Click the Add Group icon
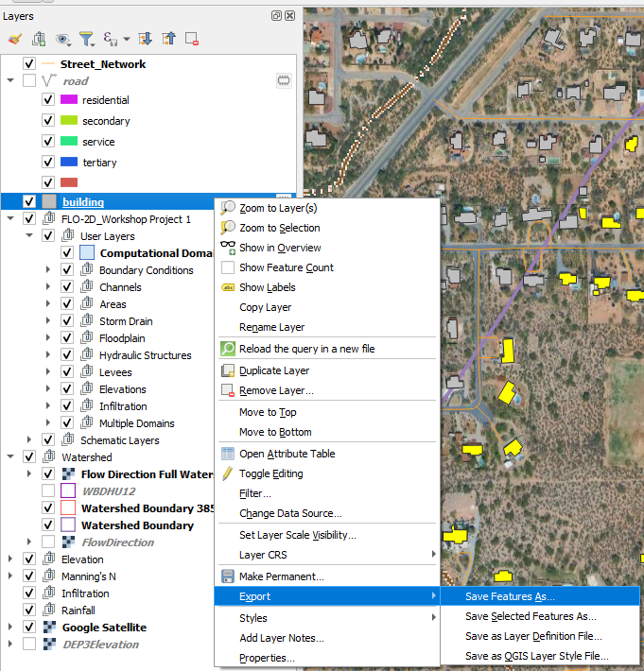644x671 pixels. [39, 39]
